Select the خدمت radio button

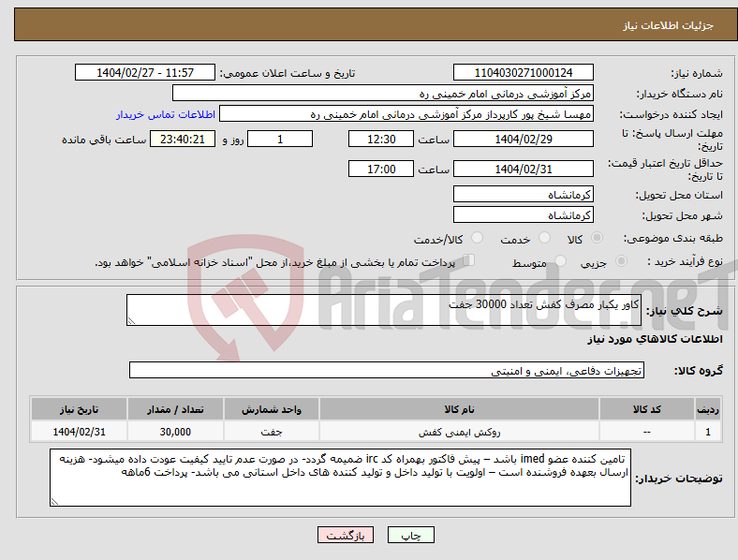pyautogui.click(x=544, y=238)
